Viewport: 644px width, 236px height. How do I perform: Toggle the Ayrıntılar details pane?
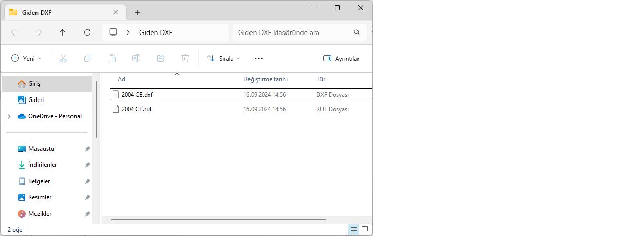pyautogui.click(x=341, y=58)
